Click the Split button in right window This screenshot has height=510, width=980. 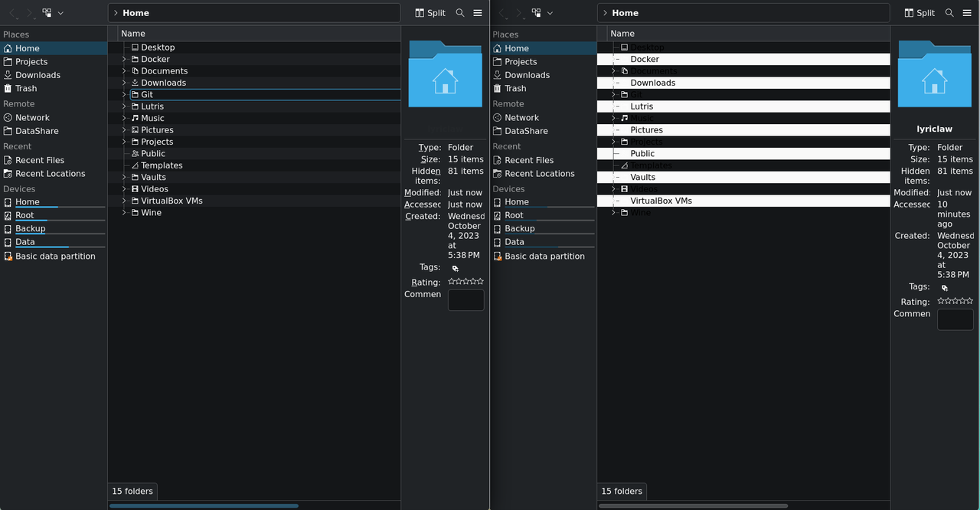tap(920, 13)
